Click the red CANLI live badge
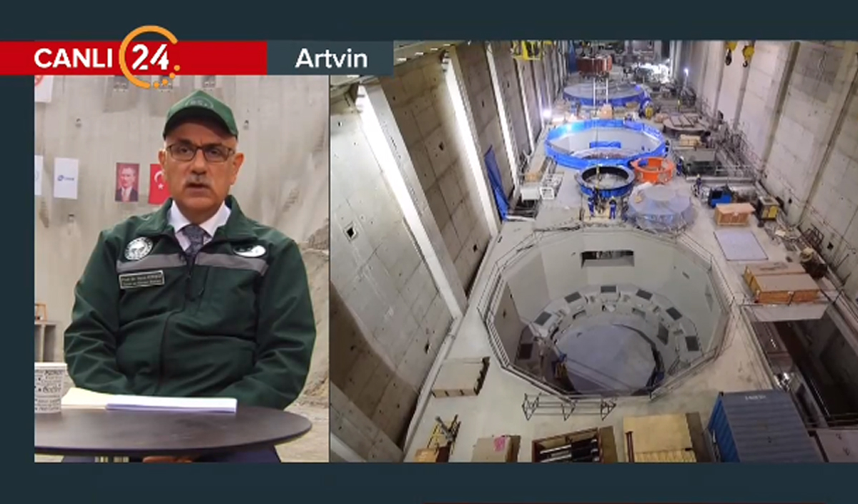This screenshot has width=858, height=504. 71,58
